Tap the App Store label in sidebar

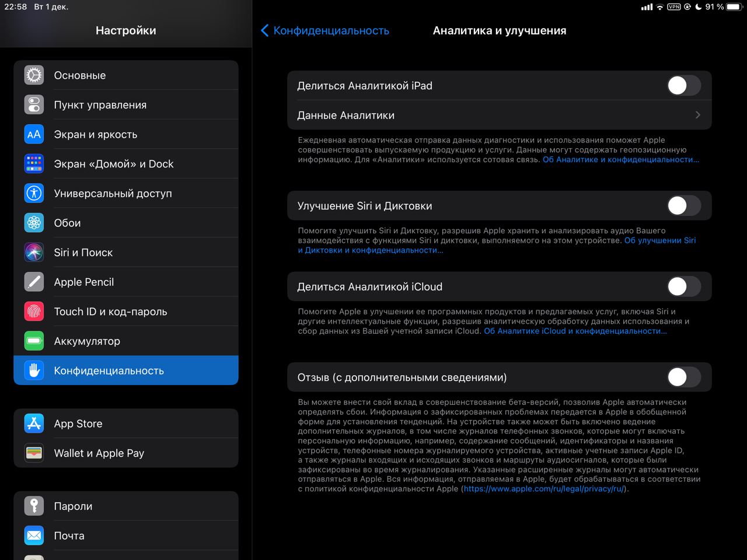(78, 423)
